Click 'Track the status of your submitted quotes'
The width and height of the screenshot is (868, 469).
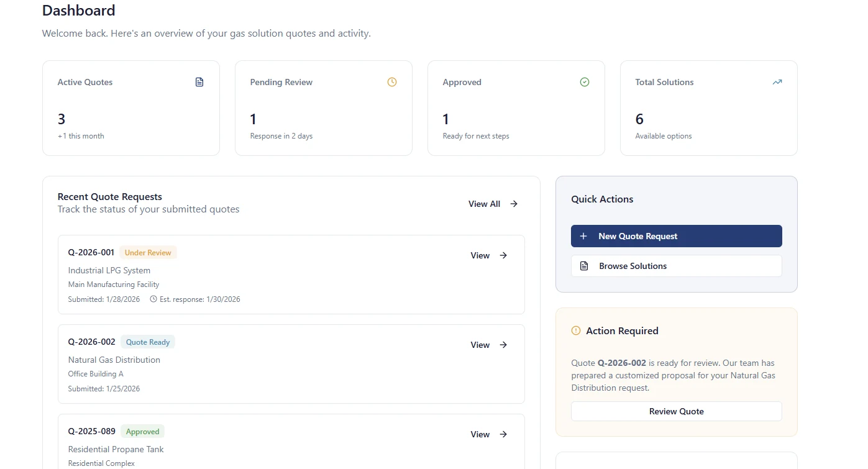pos(148,209)
